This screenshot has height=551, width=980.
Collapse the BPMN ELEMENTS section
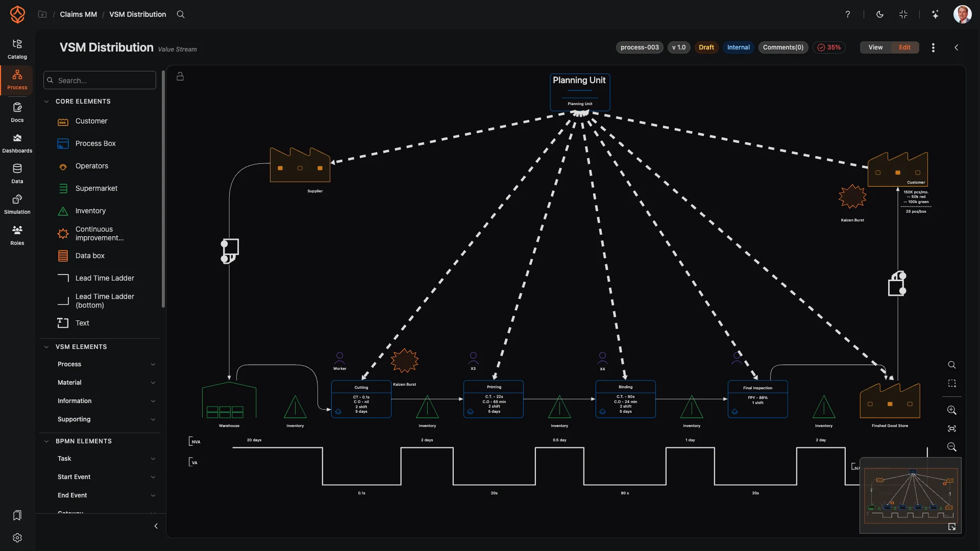tap(46, 441)
